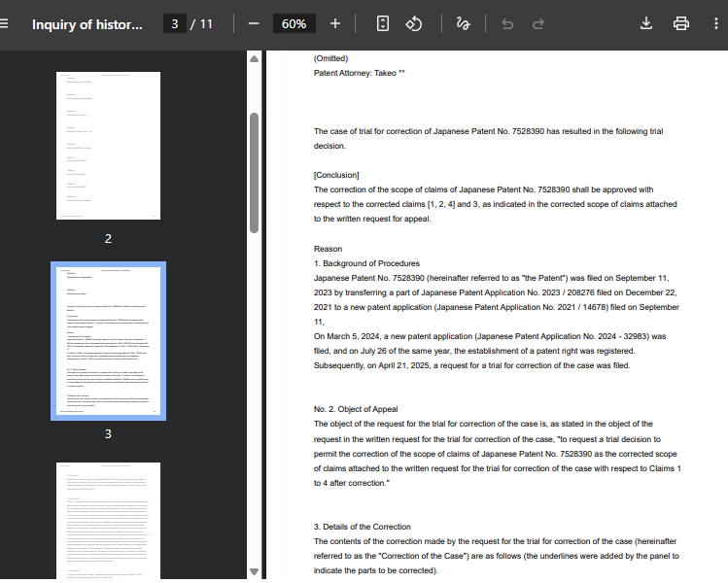Click 'Patent Attorney: Takeo **' line
728x583 pixels.
pyautogui.click(x=359, y=73)
